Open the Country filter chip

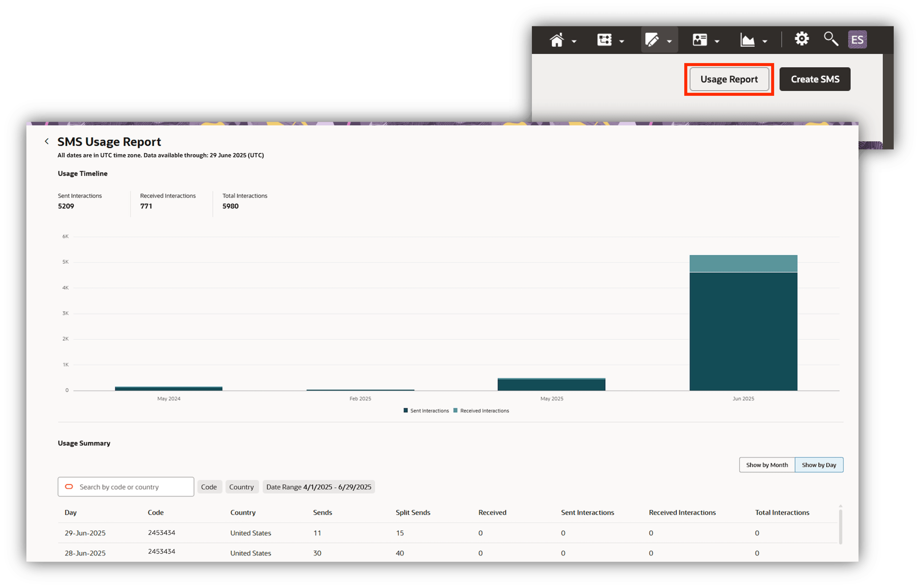coord(241,487)
